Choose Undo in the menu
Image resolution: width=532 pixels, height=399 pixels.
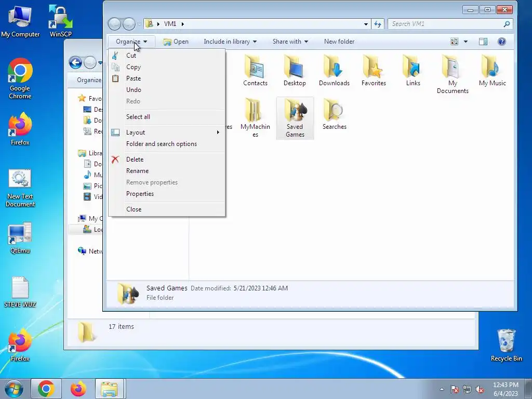tap(167, 90)
